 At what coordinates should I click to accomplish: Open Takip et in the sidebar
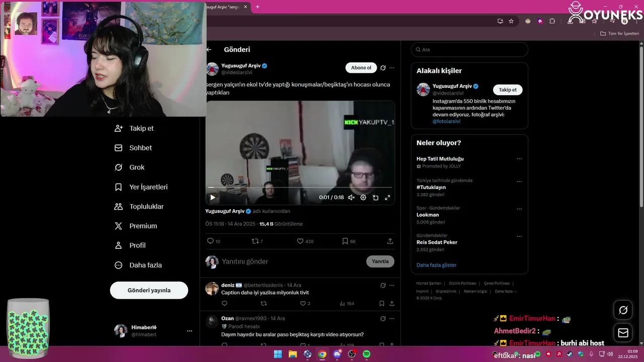point(134,128)
